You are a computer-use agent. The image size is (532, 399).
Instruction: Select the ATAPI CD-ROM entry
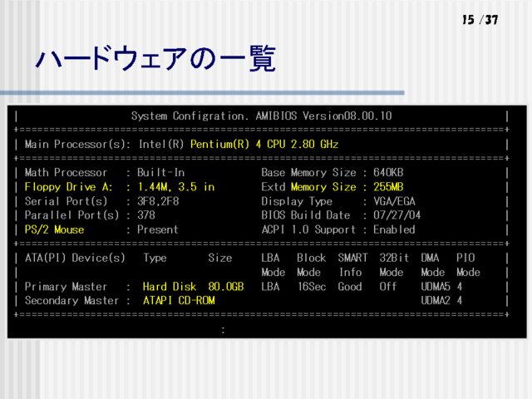point(179,300)
